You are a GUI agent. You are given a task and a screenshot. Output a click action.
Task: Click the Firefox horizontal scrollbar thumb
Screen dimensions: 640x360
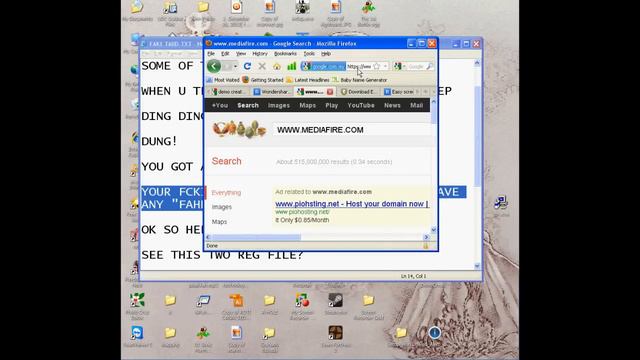[256, 237]
